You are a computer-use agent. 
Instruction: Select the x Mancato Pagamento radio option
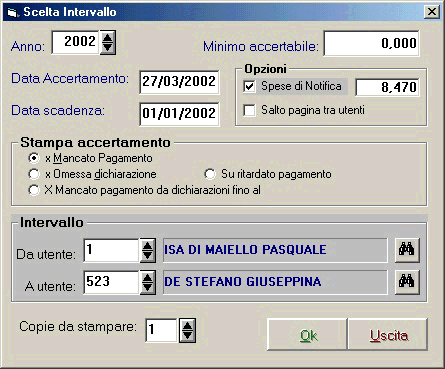click(34, 158)
